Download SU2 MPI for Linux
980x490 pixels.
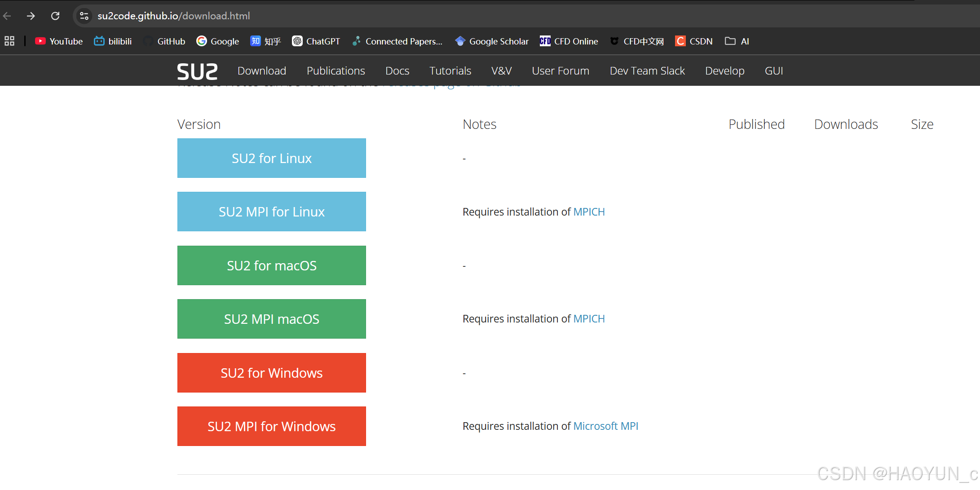coord(272,212)
